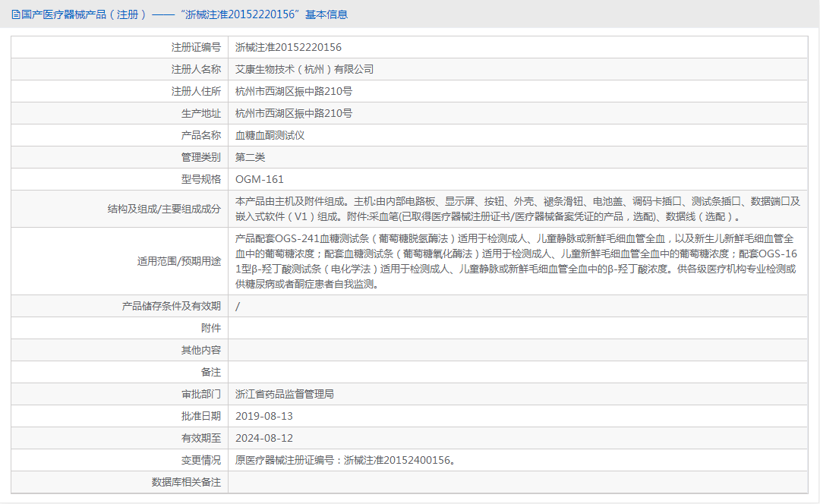Screen dimensions: 820x504
Task: Click the 适用范围/预期用途 row label
Action: [179, 261]
